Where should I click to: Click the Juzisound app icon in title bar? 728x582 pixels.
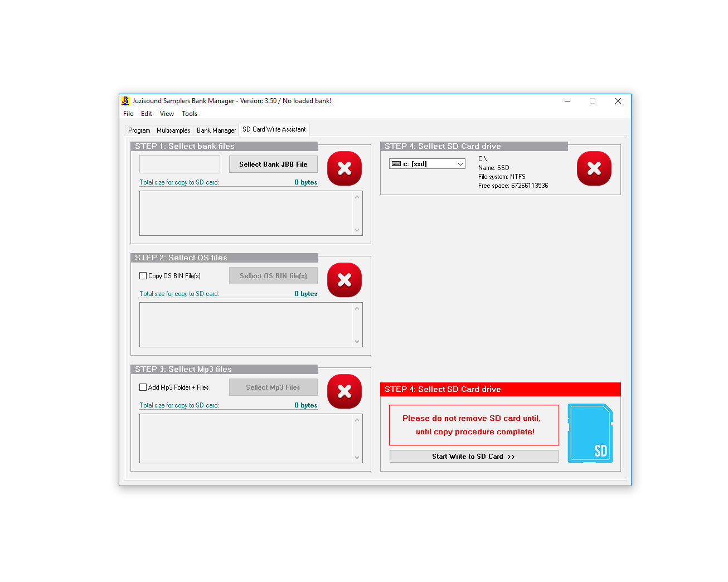125,101
